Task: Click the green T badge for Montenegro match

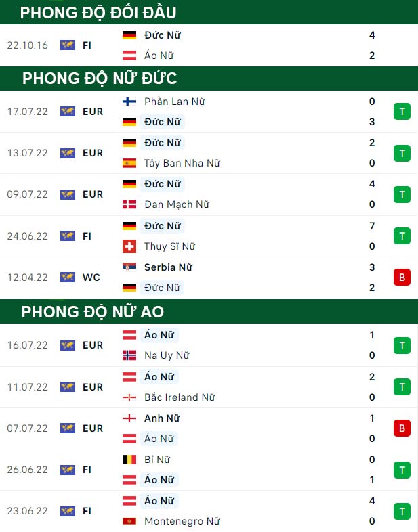Action: click(x=402, y=511)
